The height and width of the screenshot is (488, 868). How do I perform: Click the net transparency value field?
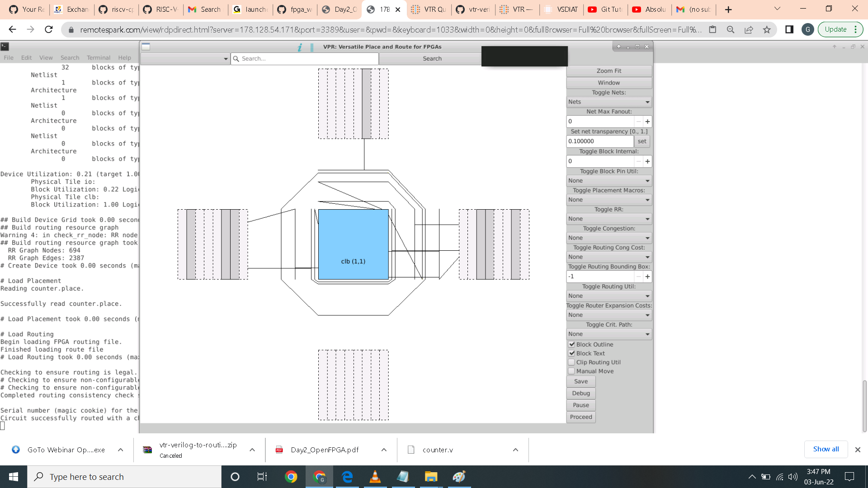[599, 141]
